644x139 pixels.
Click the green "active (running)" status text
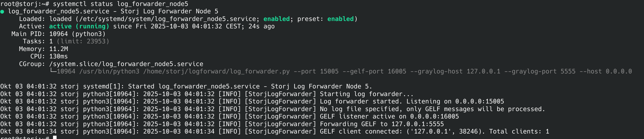point(79,26)
